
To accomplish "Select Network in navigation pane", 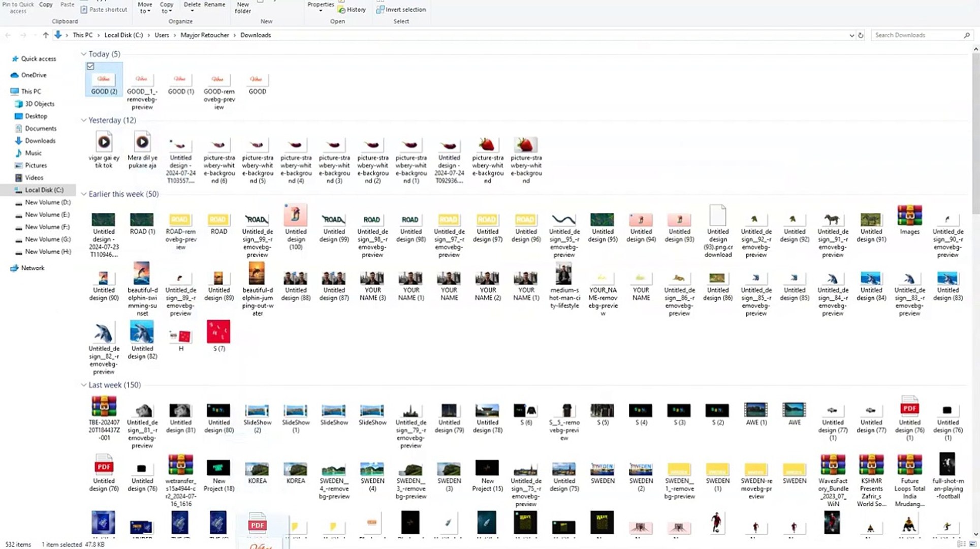I will (33, 268).
